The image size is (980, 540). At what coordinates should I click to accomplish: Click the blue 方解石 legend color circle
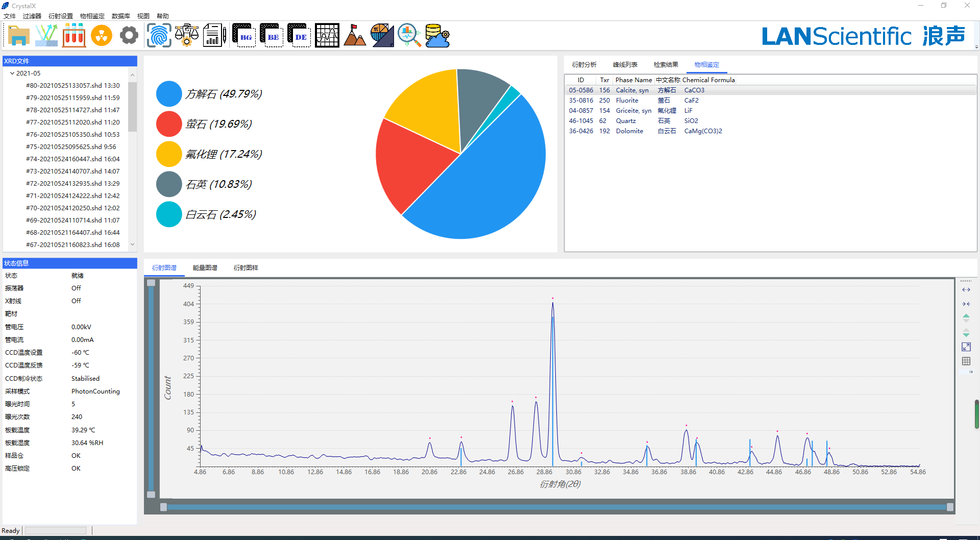169,94
